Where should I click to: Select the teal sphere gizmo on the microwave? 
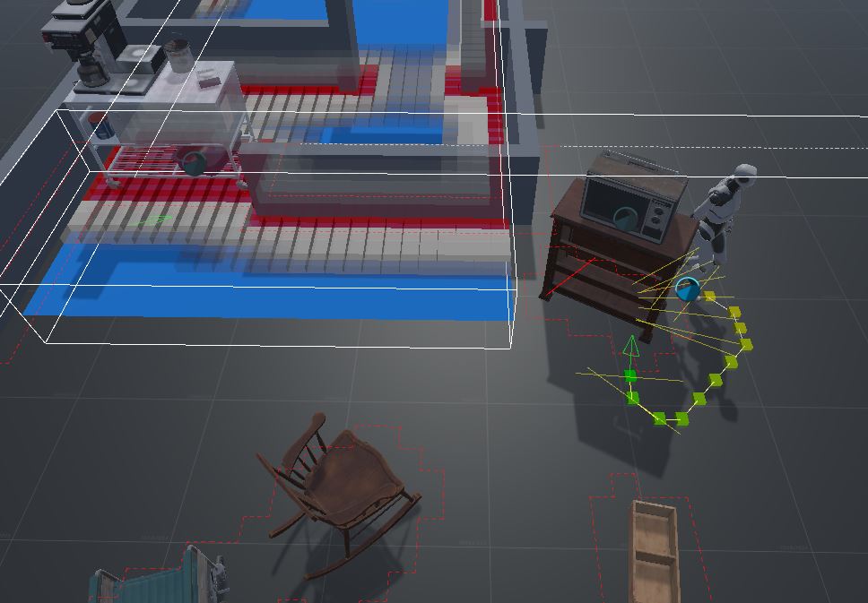pyautogui.click(x=625, y=218)
